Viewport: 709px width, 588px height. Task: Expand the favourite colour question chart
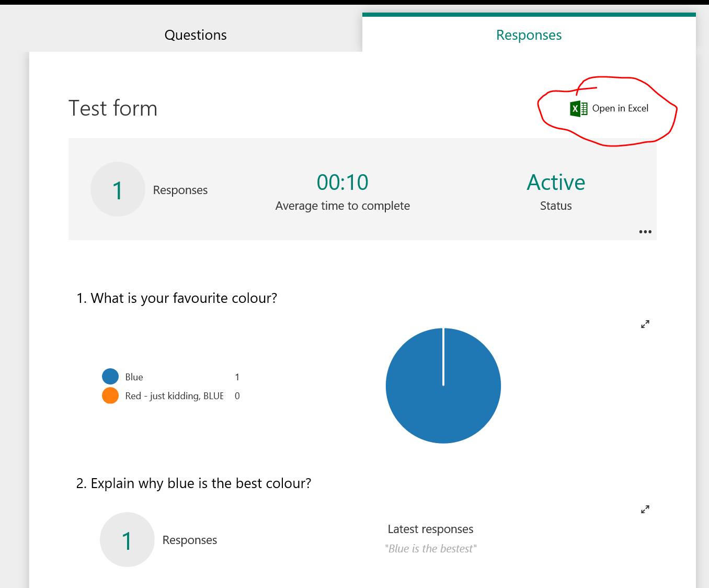point(645,324)
